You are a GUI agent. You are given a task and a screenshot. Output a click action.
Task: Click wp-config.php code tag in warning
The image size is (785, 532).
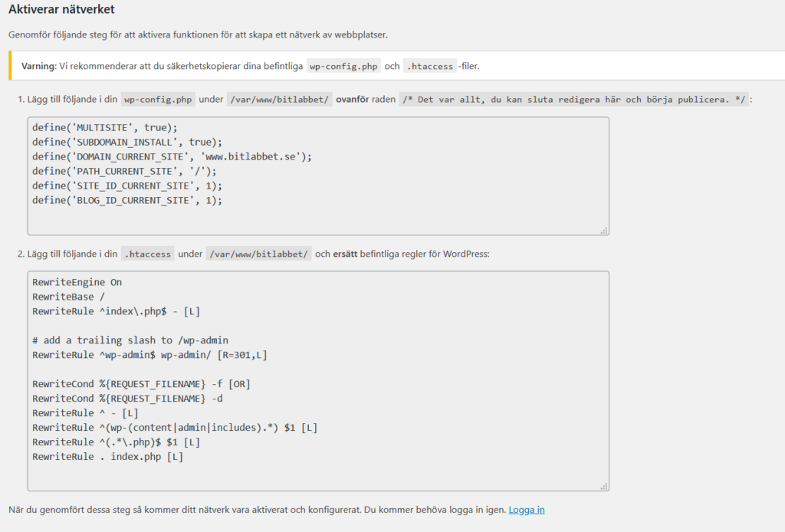tap(343, 66)
